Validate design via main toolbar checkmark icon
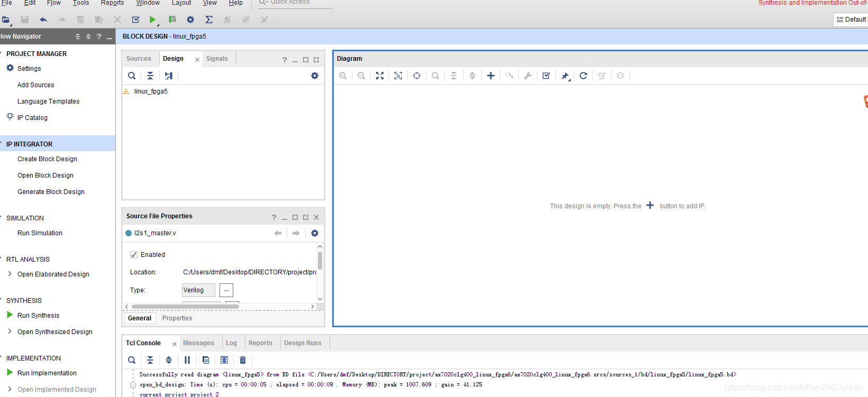 (135, 20)
